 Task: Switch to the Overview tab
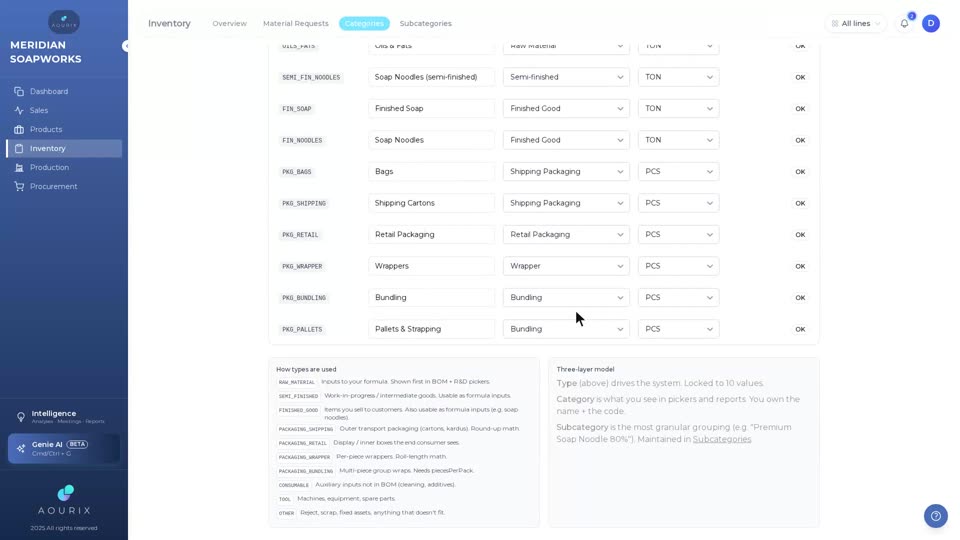[230, 23]
